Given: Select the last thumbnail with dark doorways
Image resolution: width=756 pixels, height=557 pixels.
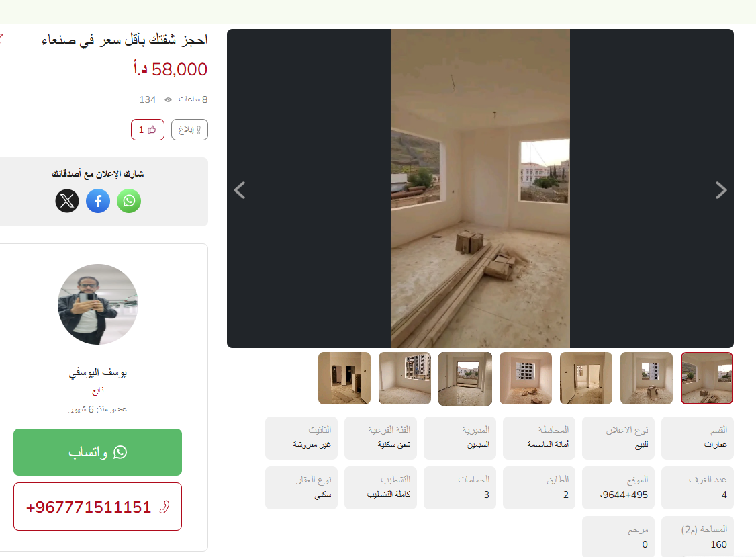Looking at the screenshot, I should pyautogui.click(x=344, y=378).
